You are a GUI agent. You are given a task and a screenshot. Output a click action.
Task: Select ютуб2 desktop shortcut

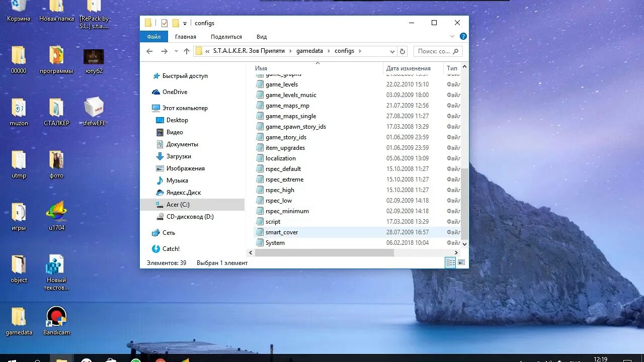94,61
